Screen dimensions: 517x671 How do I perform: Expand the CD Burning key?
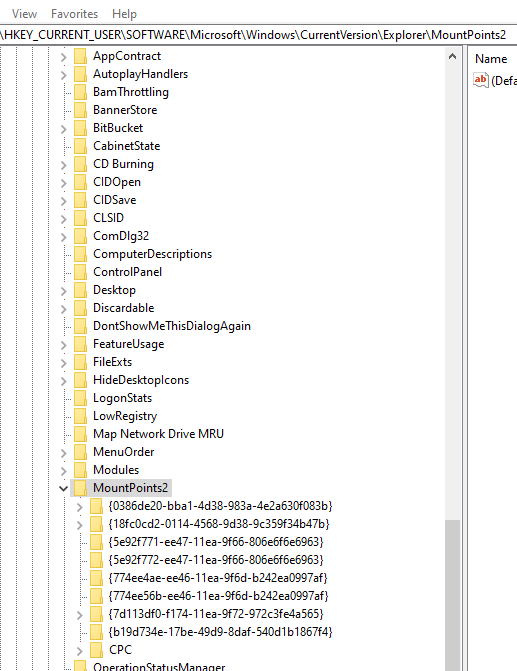[x=63, y=165]
